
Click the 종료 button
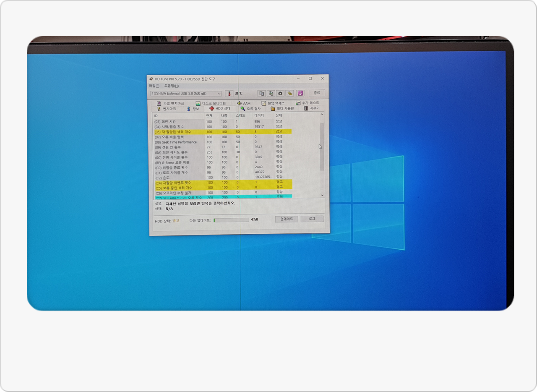(x=317, y=93)
